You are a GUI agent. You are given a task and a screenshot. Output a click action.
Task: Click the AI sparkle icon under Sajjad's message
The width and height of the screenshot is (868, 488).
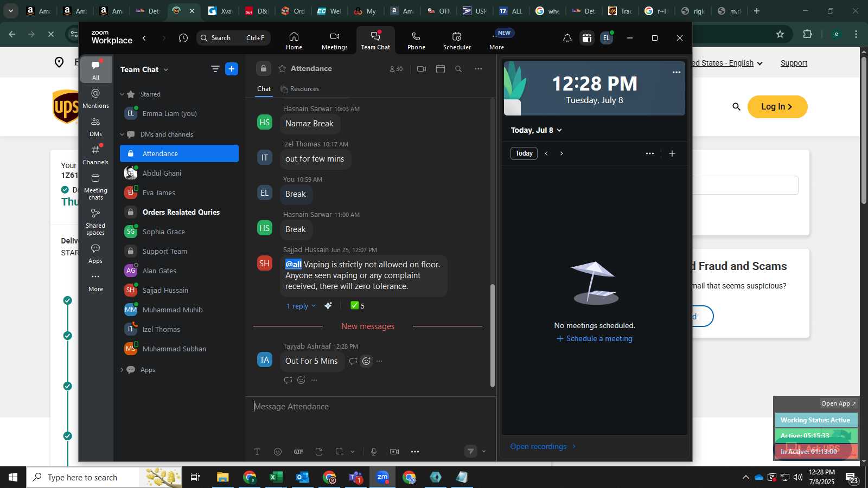tap(328, 306)
